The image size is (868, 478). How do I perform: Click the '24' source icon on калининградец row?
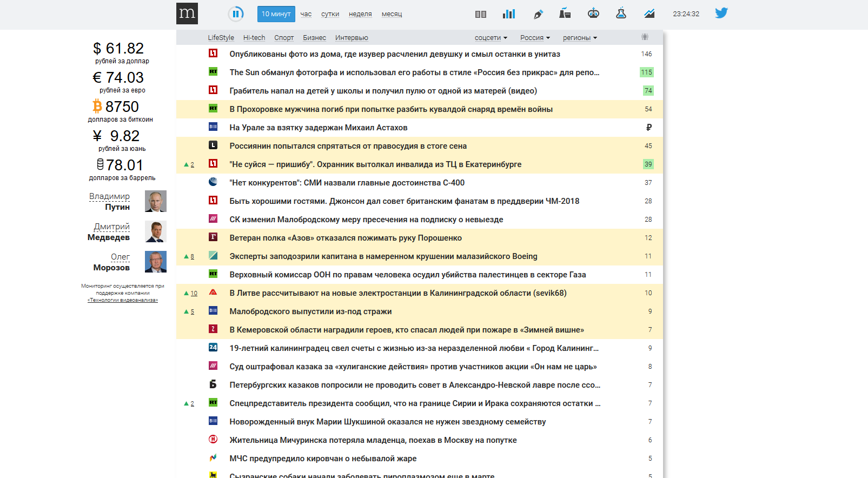213,347
